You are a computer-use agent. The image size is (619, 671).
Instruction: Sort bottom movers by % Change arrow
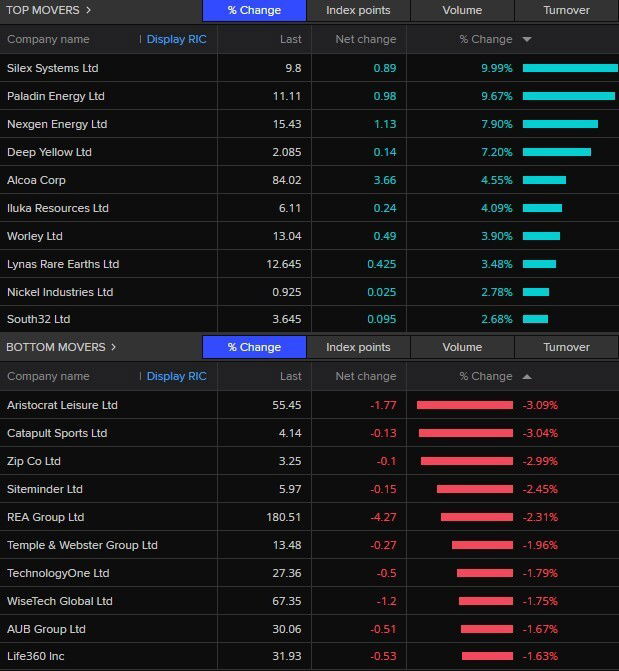point(527,377)
